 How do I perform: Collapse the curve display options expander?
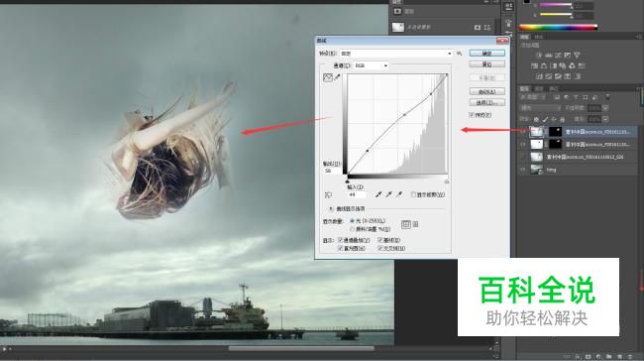(331, 209)
